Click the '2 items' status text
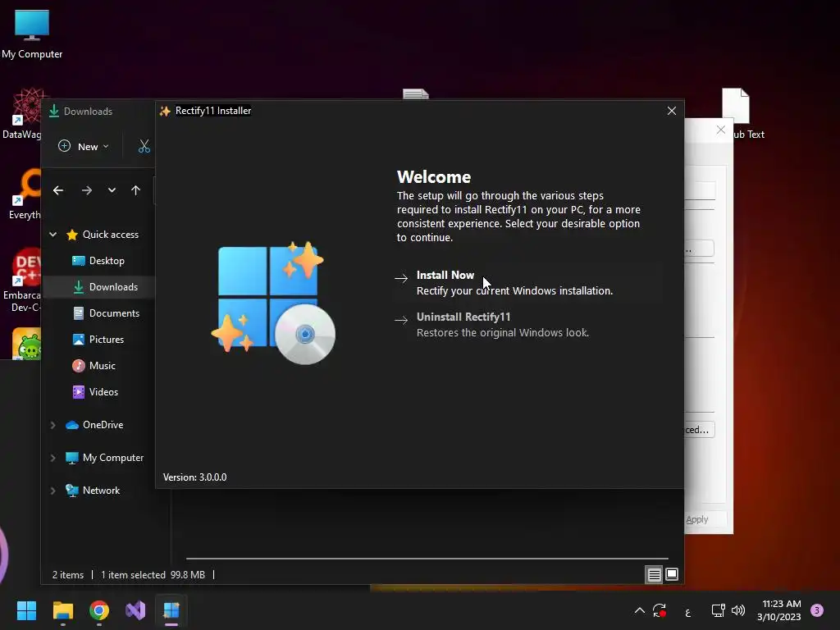The image size is (840, 630). (68, 575)
